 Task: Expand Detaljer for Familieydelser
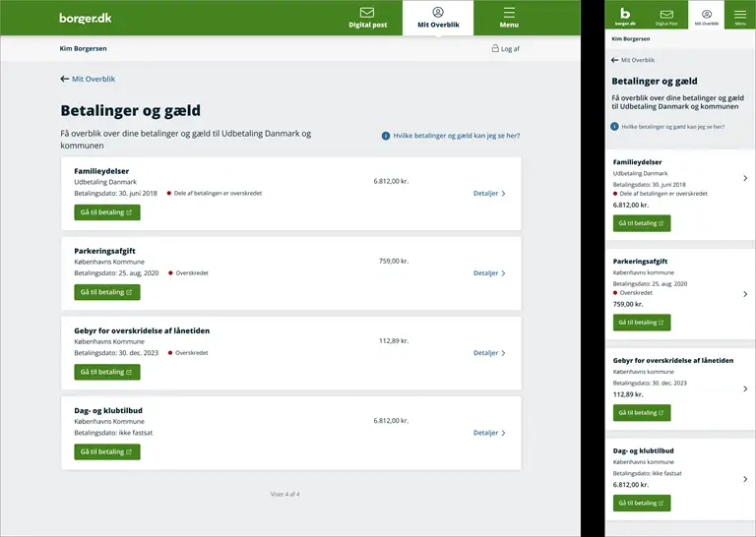[489, 194]
